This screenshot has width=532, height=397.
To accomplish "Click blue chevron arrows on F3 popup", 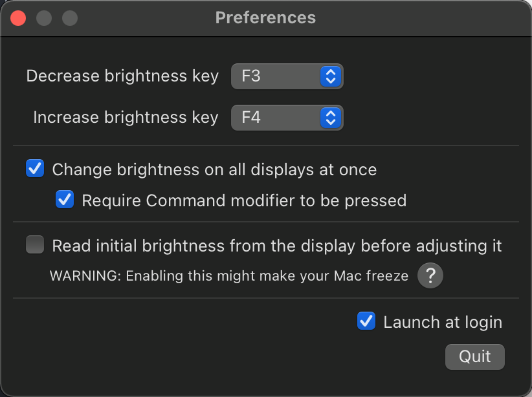I will pos(331,76).
